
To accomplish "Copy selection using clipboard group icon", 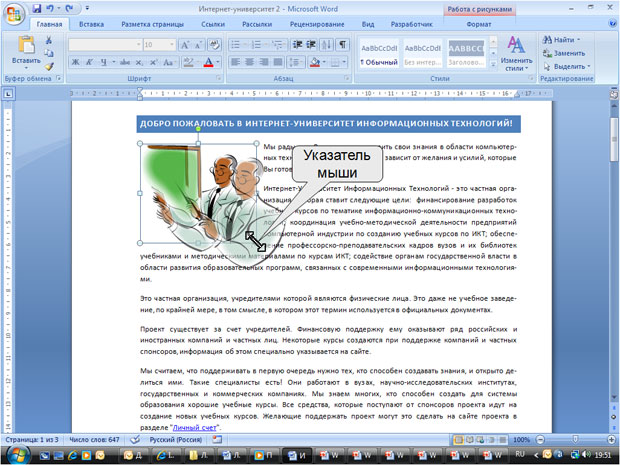I will tap(49, 53).
